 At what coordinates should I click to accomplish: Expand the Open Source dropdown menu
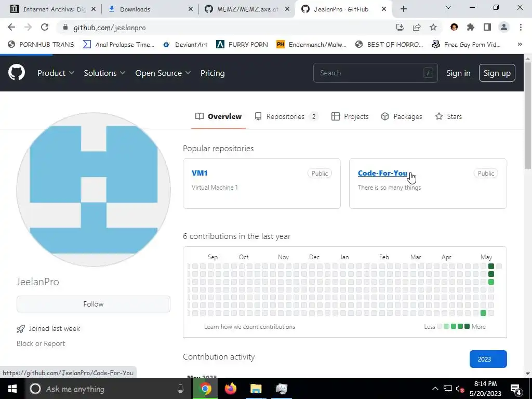pos(163,73)
